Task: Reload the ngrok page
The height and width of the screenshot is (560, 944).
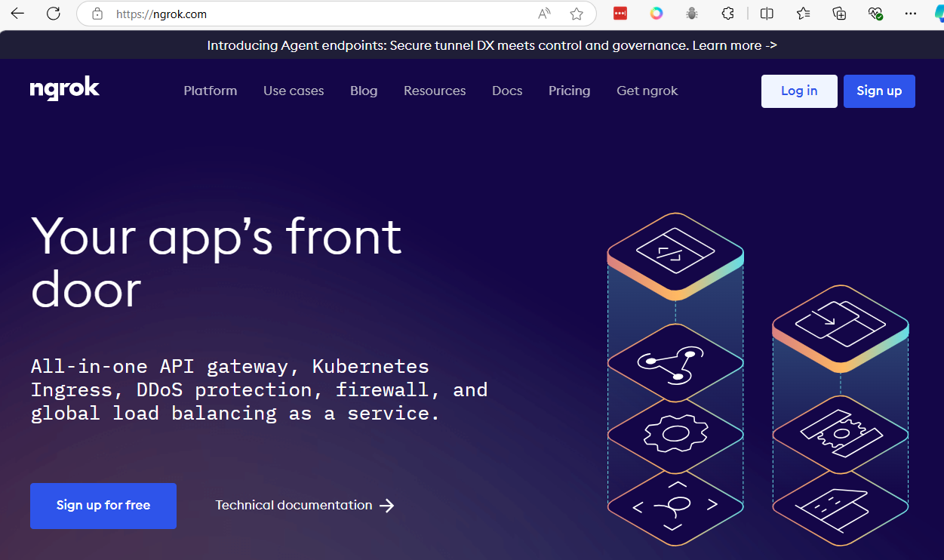Action: (x=53, y=14)
